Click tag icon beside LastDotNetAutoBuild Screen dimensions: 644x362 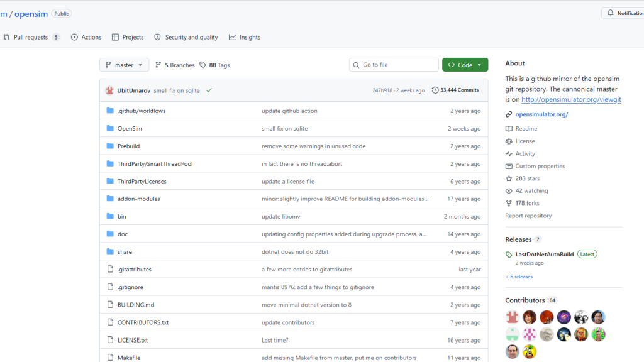coord(509,255)
